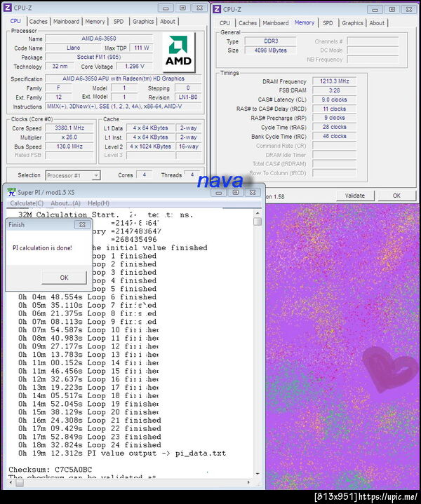Image resolution: width=421 pixels, height=504 pixels.
Task: Click the Max TDP value 111 W
Action: click(x=141, y=48)
